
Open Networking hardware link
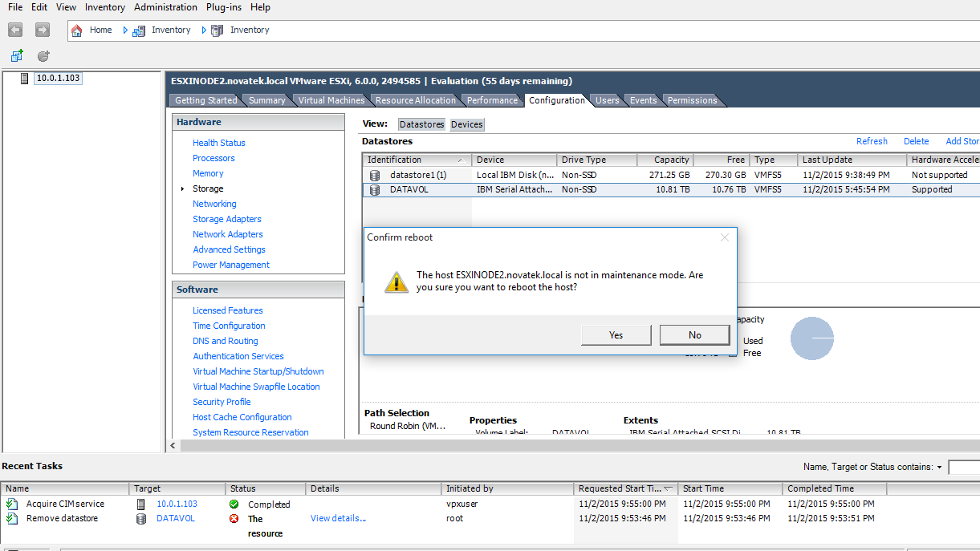pos(214,204)
